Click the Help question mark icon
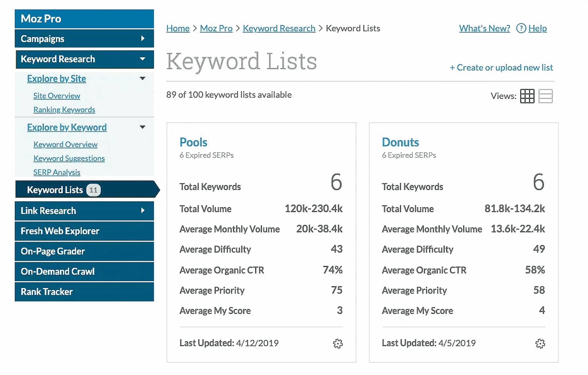This screenshot has height=375, width=588. tap(521, 28)
